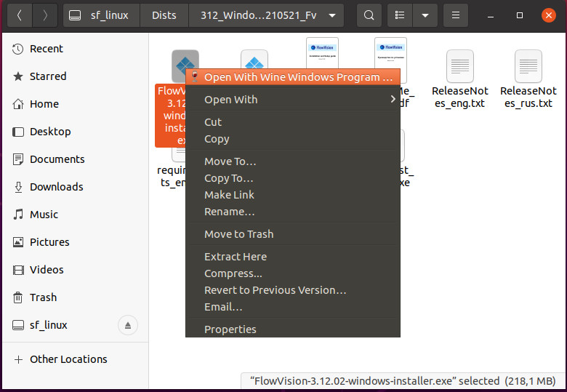Open Trash in the sidebar
Image resolution: width=567 pixels, height=392 pixels.
click(75, 297)
